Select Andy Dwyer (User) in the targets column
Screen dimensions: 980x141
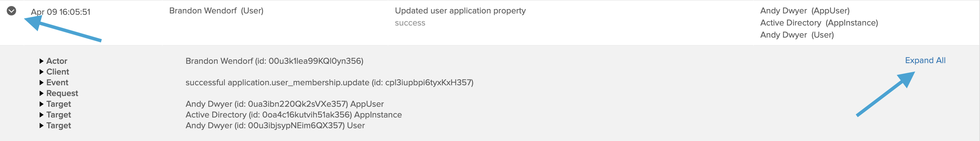click(x=797, y=35)
